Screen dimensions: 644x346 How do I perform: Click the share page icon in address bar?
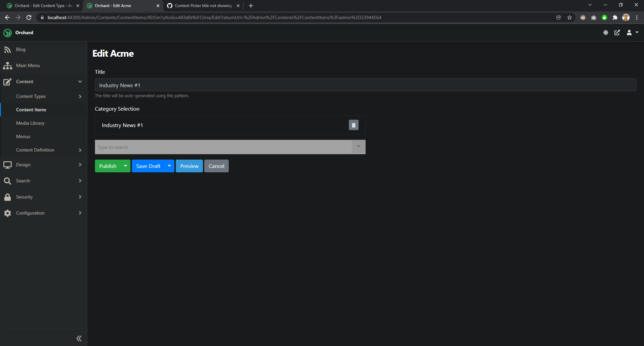[x=559, y=17]
